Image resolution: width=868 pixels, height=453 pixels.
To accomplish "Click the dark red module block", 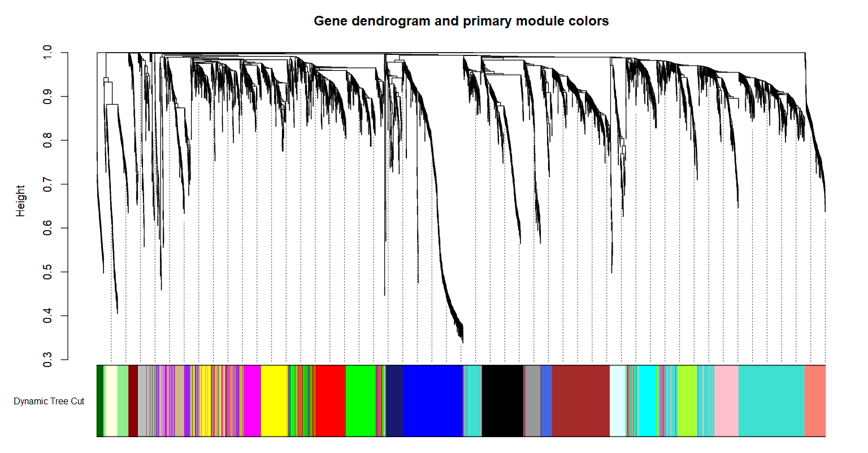I will [133, 400].
